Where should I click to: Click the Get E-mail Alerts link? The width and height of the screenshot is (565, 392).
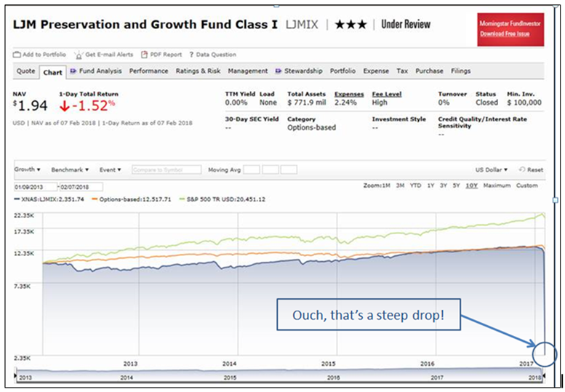point(109,55)
